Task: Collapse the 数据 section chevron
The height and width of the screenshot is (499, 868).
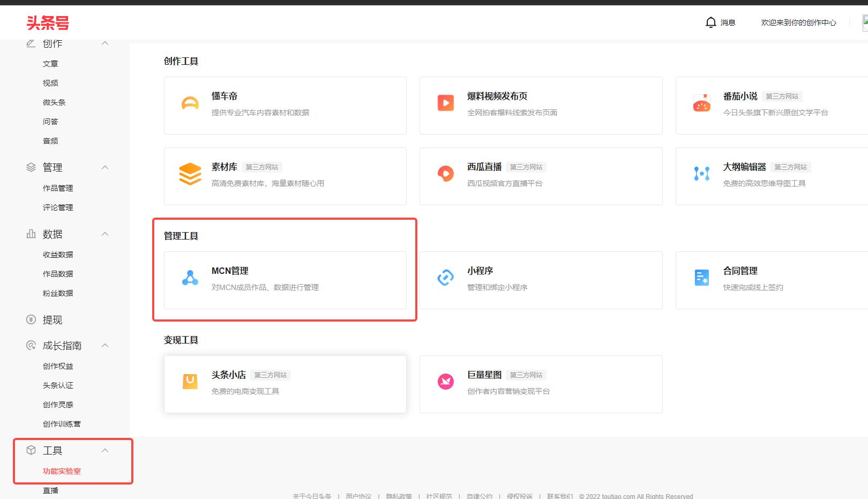Action: (x=105, y=234)
